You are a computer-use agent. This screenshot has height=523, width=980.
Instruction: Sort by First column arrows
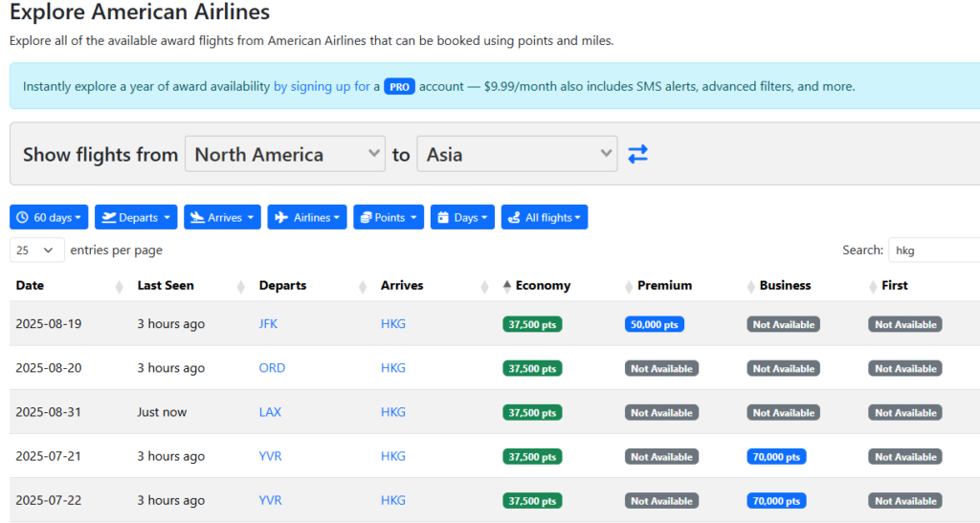click(x=873, y=286)
